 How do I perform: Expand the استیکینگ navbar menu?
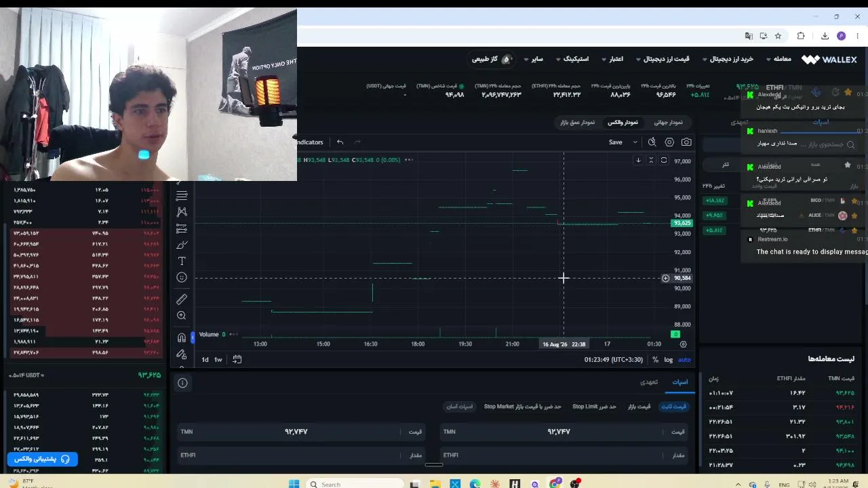572,59
